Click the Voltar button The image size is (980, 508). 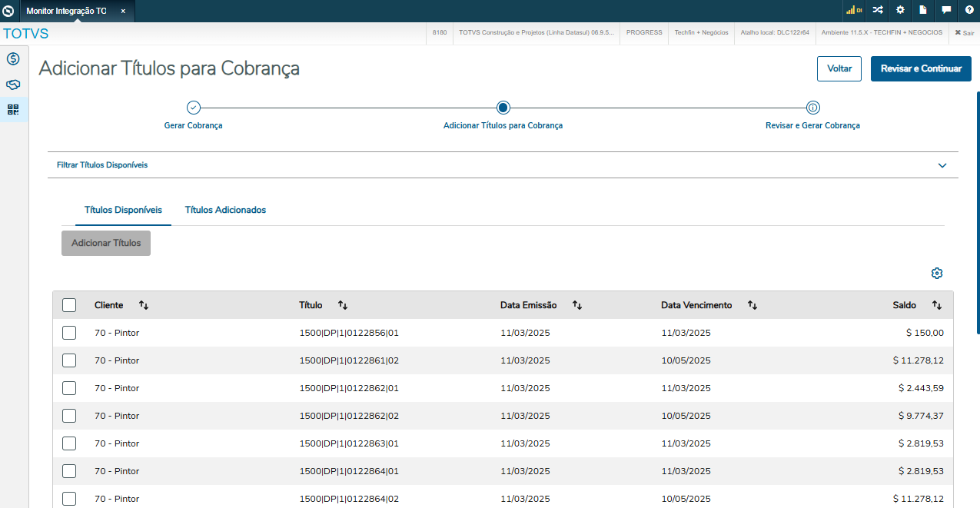[839, 68]
